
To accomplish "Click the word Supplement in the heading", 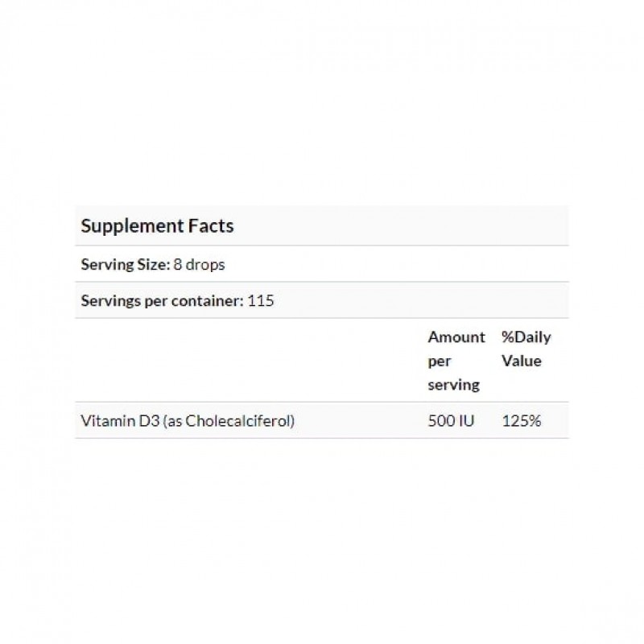I will point(132,226).
